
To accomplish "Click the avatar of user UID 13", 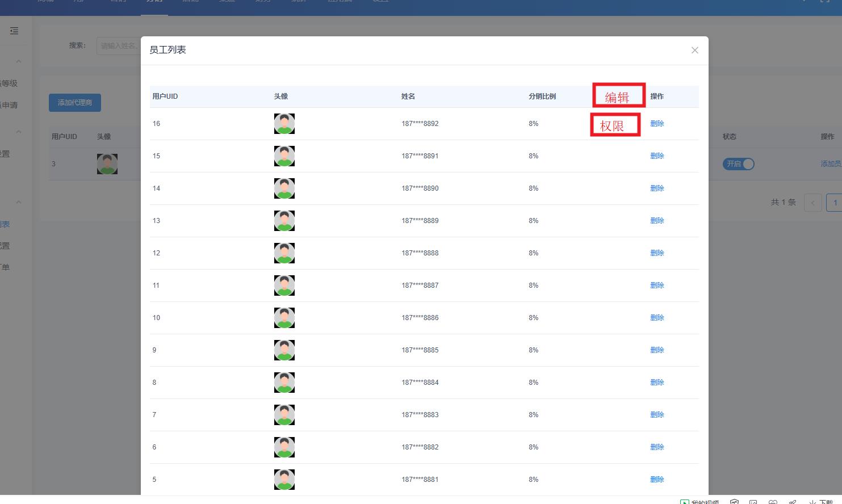I will pos(284,221).
